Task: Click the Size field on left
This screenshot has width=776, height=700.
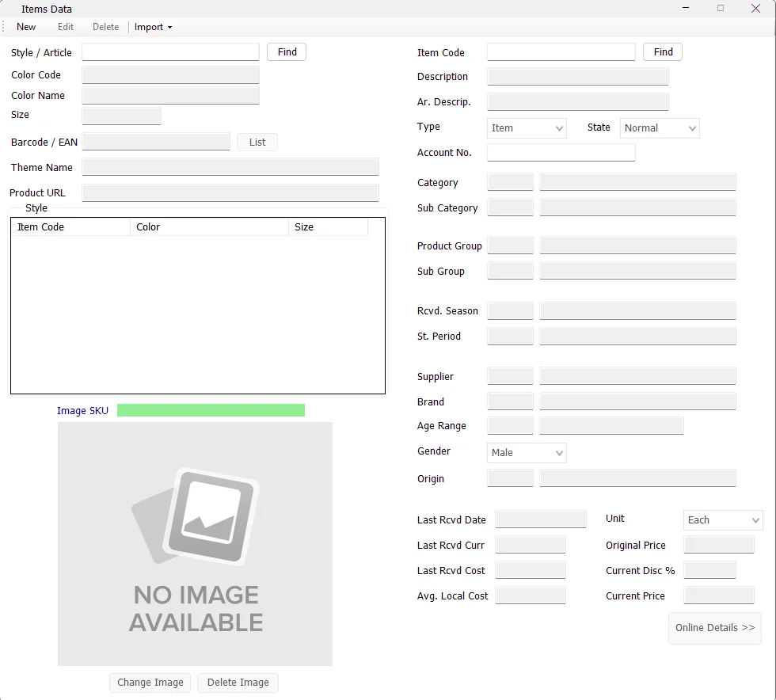Action: click(x=121, y=116)
